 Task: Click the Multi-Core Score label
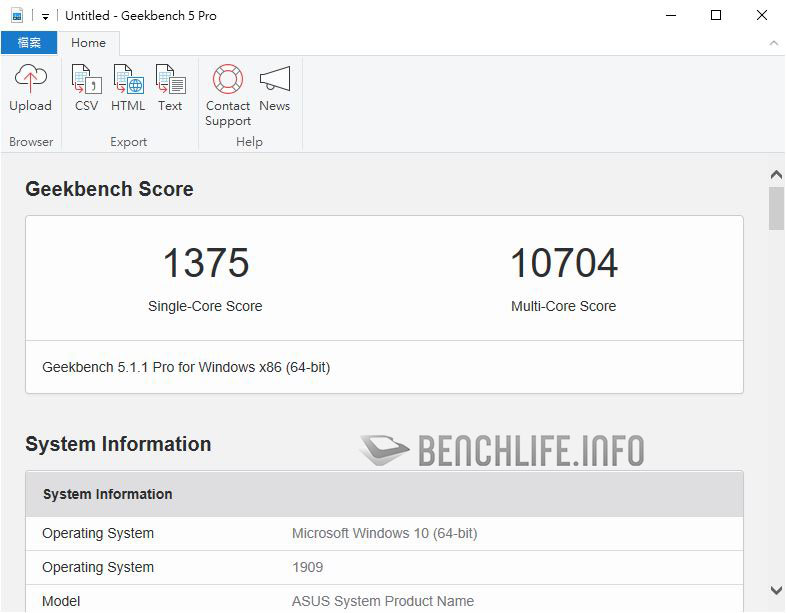point(563,306)
